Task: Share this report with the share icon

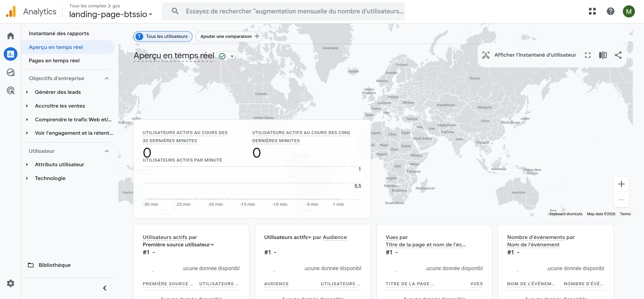Action: [x=618, y=55]
